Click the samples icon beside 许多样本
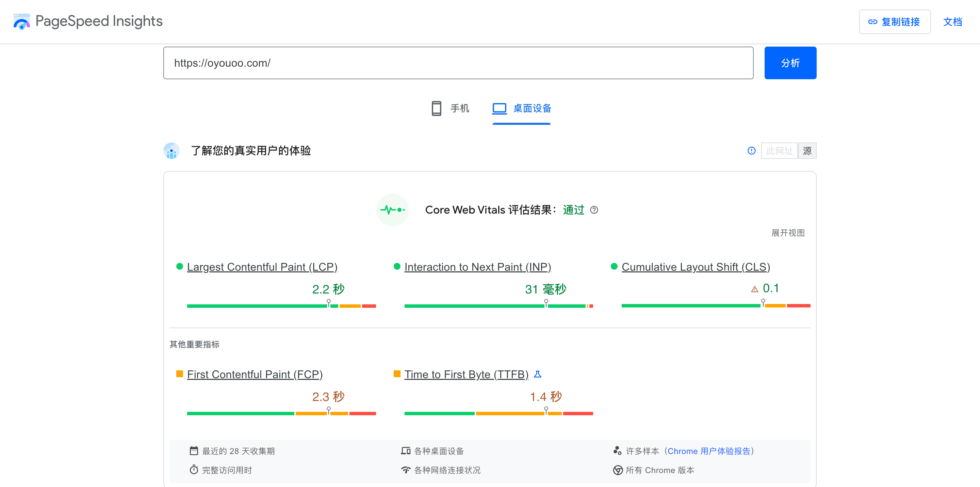This screenshot has height=487, width=980. tap(617, 451)
